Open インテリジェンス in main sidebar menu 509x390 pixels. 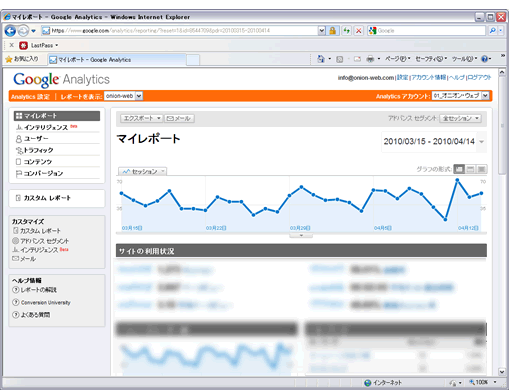click(46, 127)
